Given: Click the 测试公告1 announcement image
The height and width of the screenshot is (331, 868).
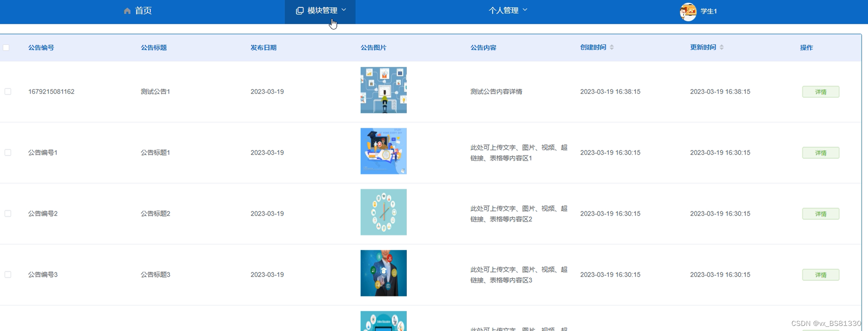Looking at the screenshot, I should (x=384, y=90).
